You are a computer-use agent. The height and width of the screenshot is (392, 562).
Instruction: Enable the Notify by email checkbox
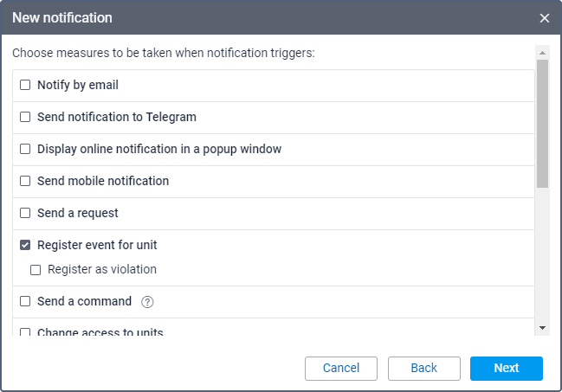pyautogui.click(x=25, y=85)
